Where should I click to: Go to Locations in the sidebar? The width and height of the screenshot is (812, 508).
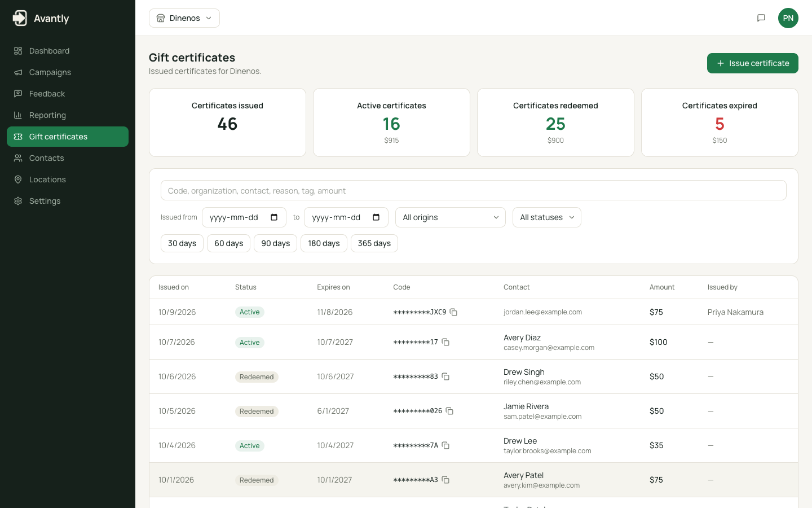pyautogui.click(x=68, y=179)
